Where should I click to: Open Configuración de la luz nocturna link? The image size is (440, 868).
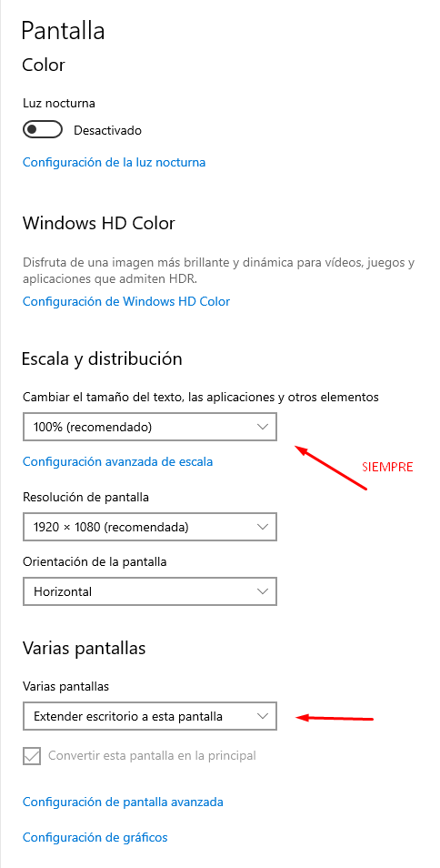[114, 162]
